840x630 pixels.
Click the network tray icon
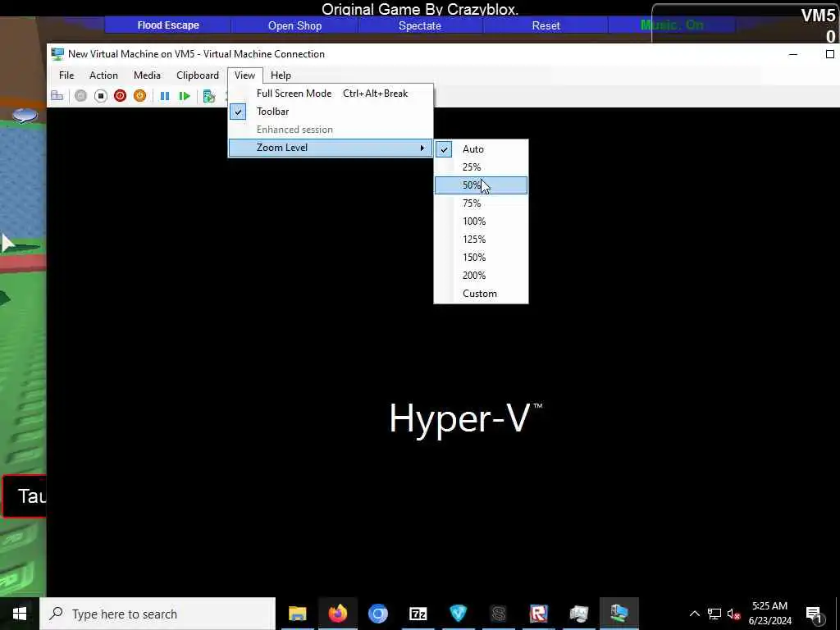714,614
